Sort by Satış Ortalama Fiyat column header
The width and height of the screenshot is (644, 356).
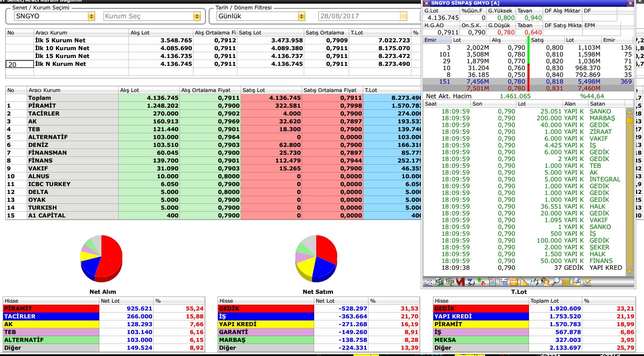tap(332, 90)
